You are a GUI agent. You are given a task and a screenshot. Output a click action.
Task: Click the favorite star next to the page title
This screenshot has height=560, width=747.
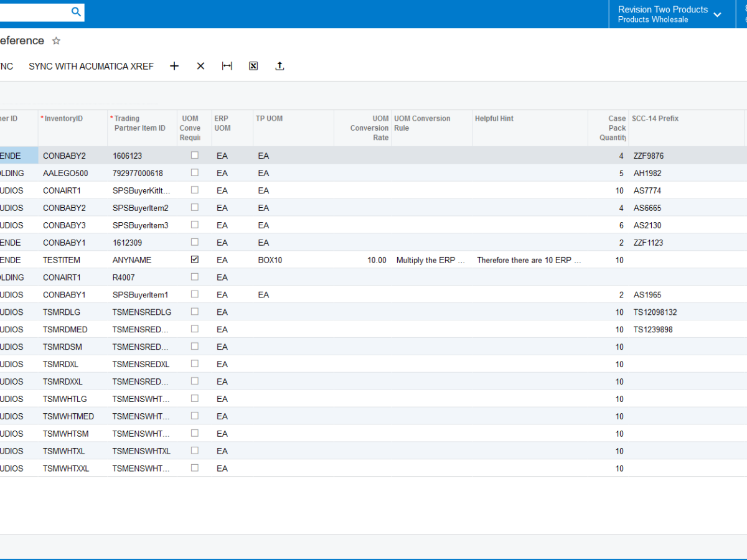(55, 40)
